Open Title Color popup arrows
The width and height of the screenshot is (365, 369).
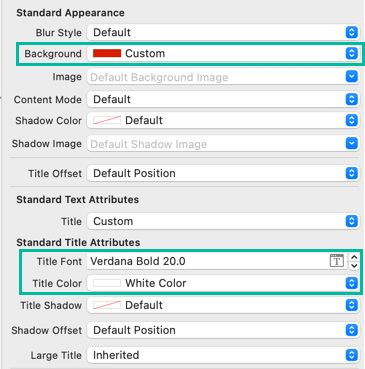(x=351, y=283)
